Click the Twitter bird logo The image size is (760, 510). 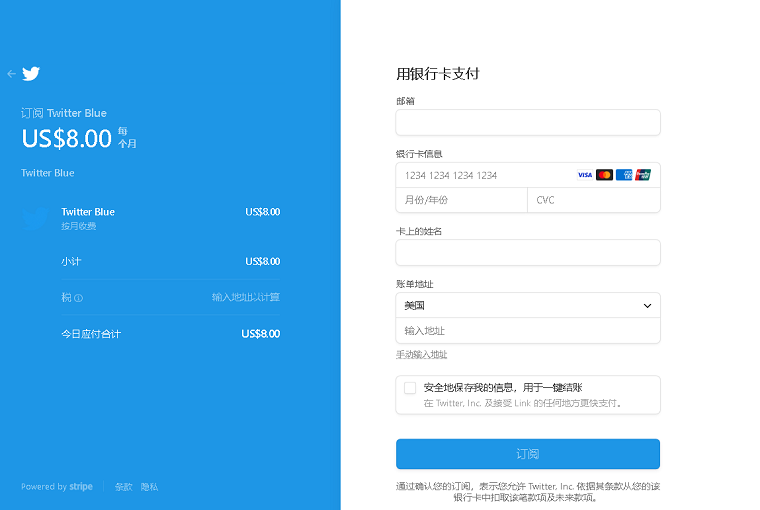pyautogui.click(x=31, y=74)
